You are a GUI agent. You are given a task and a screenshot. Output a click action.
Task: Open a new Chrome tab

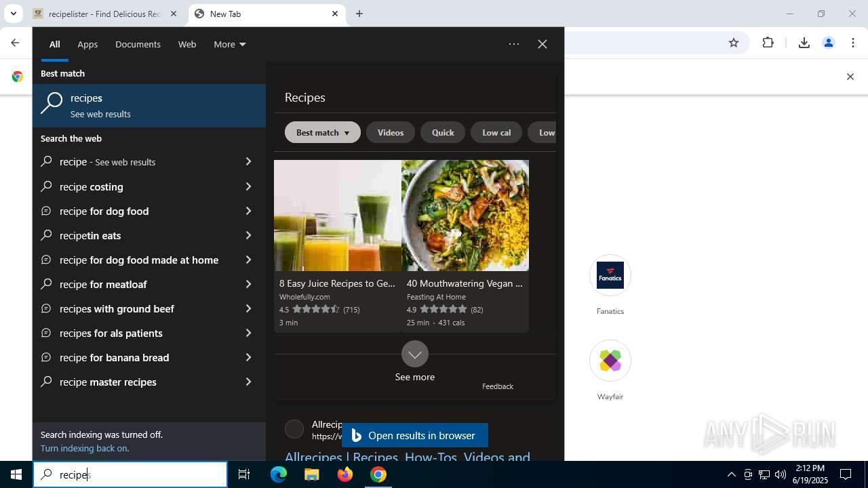click(359, 14)
